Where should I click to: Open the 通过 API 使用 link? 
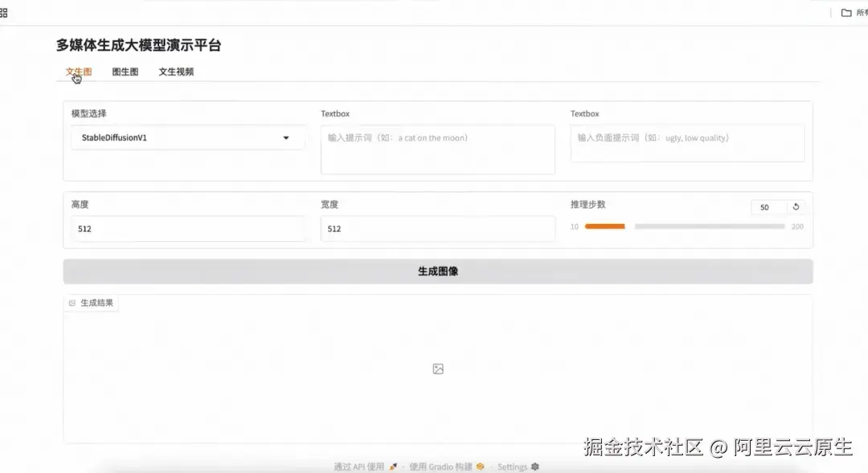point(358,467)
